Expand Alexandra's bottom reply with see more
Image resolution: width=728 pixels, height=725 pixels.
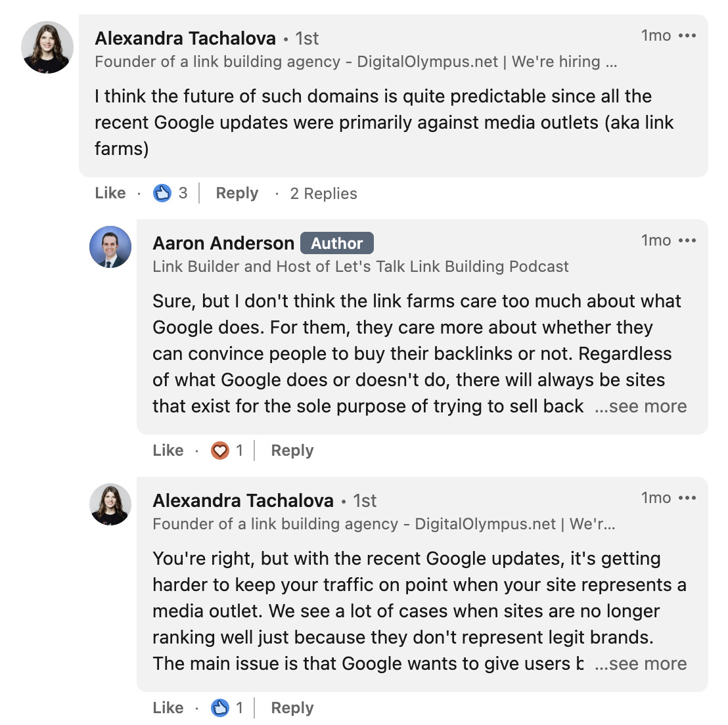(x=642, y=664)
